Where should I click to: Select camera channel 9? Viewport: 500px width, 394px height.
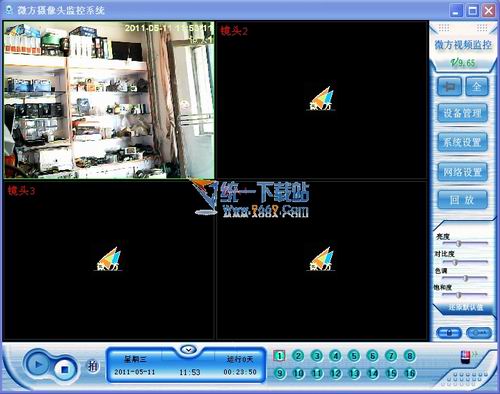point(279,373)
